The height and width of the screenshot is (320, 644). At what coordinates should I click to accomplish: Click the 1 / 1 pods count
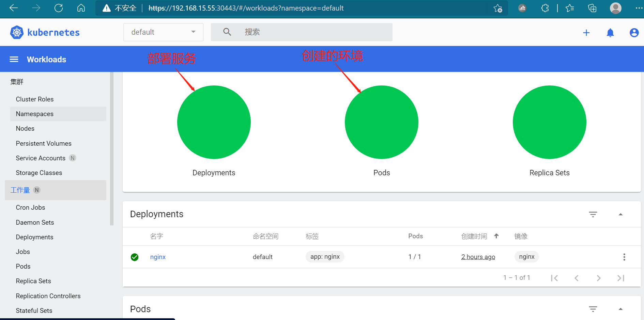415,257
